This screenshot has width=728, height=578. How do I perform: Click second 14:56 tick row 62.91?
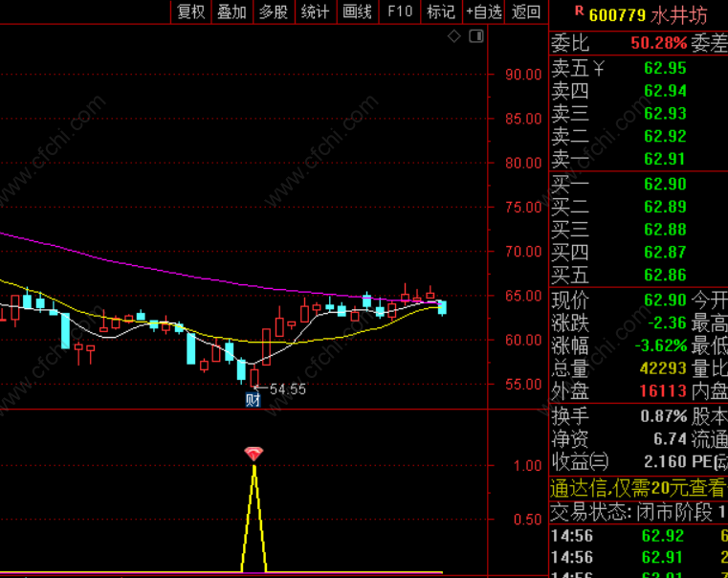coord(638,558)
